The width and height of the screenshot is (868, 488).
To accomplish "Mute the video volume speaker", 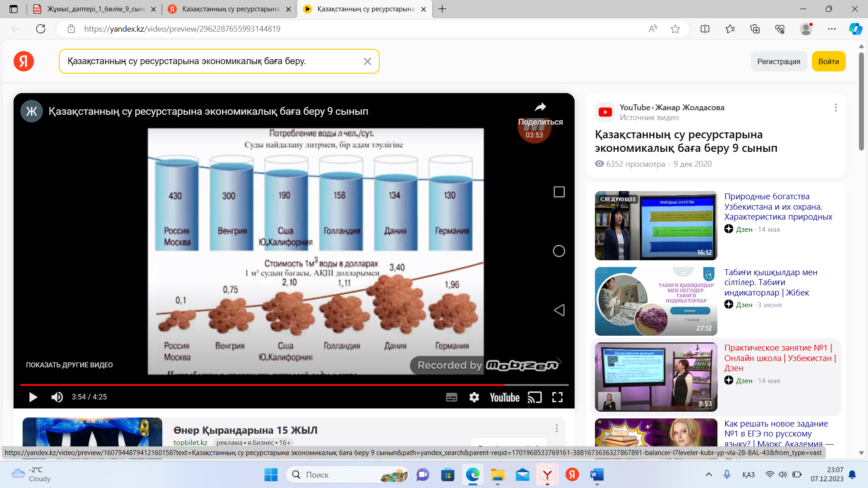I will pos(57,397).
